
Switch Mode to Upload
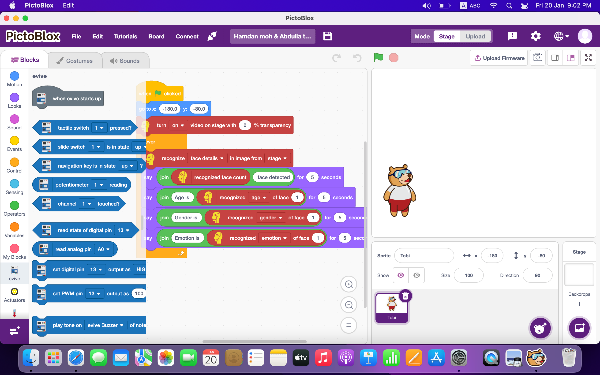click(475, 36)
